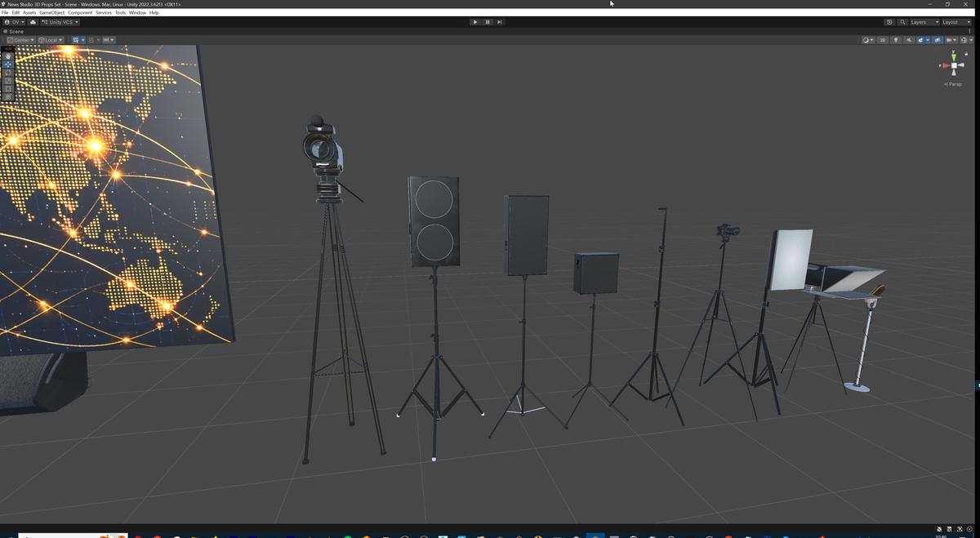The height and width of the screenshot is (538, 980).
Task: Toggle the orientation gizmo lock
Action: click(966, 54)
